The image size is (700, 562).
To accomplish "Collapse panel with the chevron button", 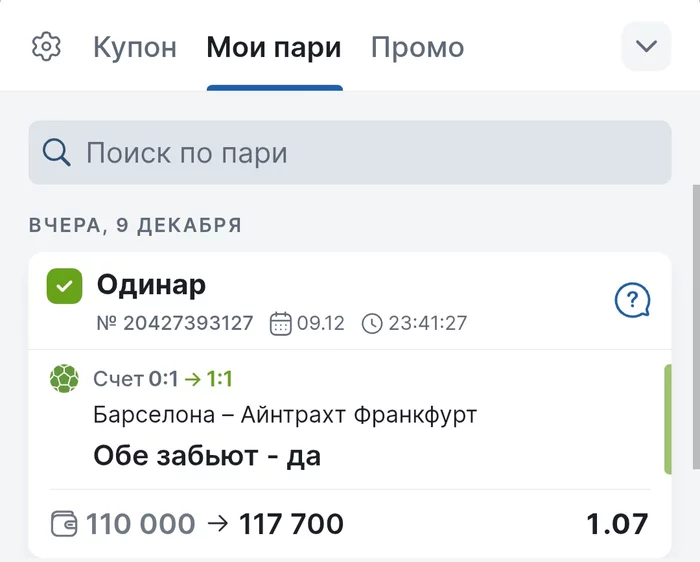I will tap(646, 46).
